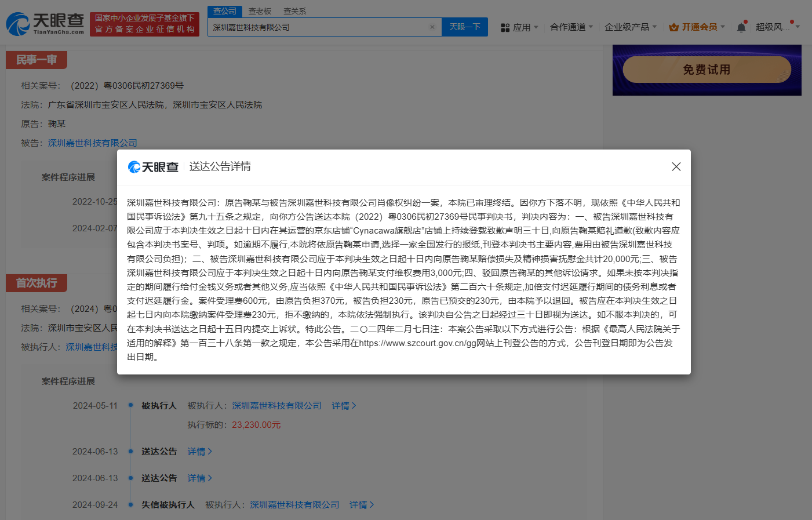The width and height of the screenshot is (812, 520).
Task: Click the execution amount 23,230.00元
Action: (x=256, y=425)
